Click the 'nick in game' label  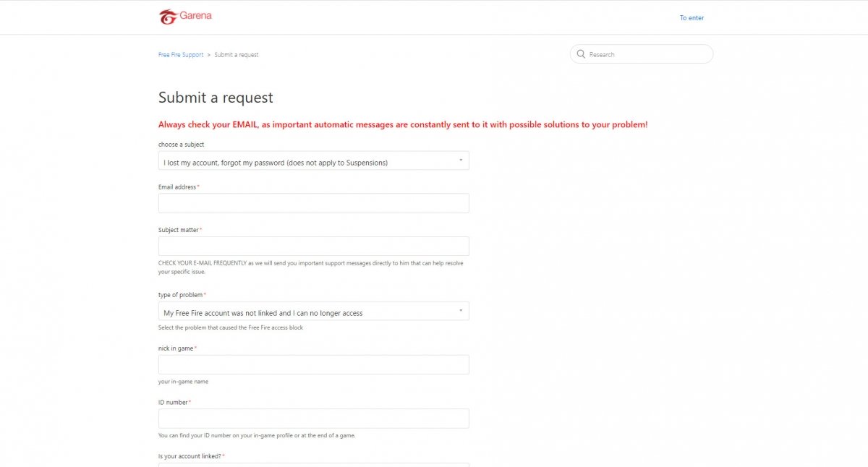pyautogui.click(x=176, y=348)
